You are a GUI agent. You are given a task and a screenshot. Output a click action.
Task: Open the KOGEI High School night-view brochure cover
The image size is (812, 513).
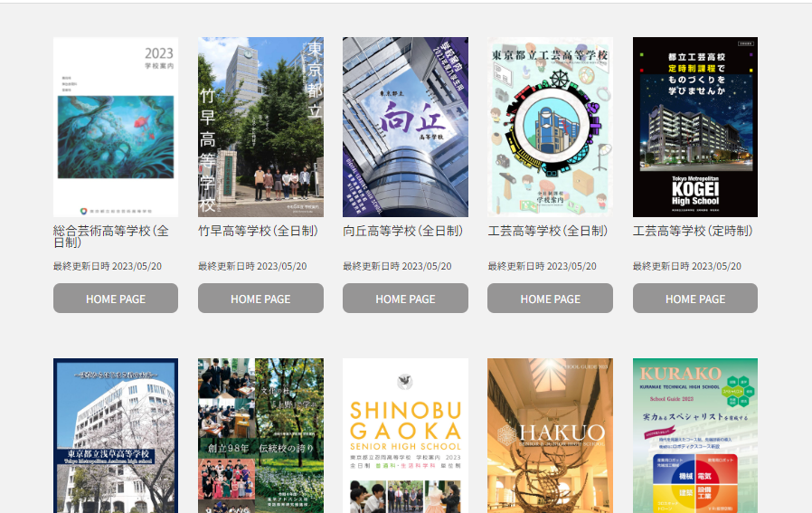coord(695,127)
